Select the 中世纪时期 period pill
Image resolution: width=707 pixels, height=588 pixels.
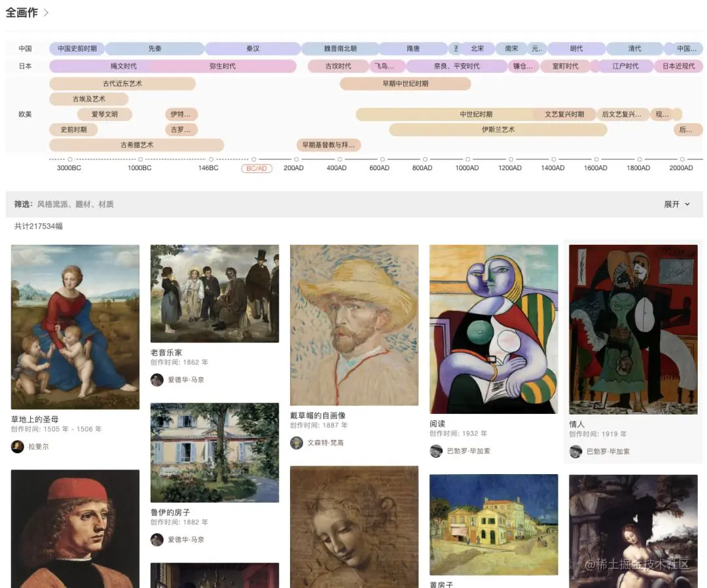pos(476,114)
